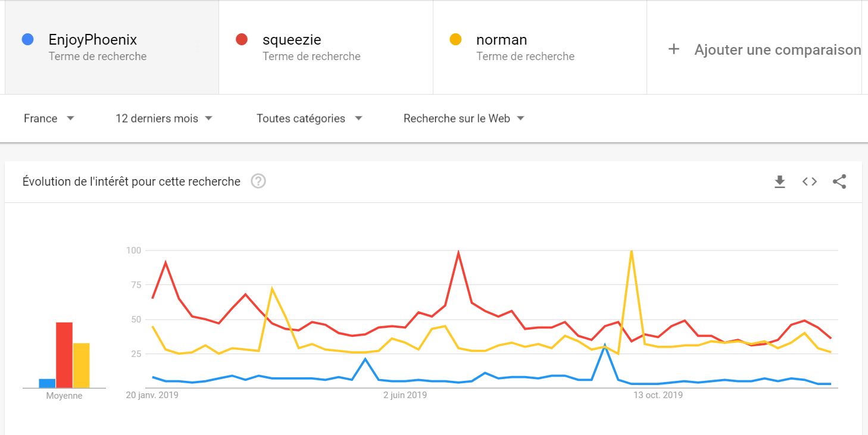The width and height of the screenshot is (868, 435).
Task: Open the 'Toutes catégories' dropdown
Action: (x=309, y=118)
